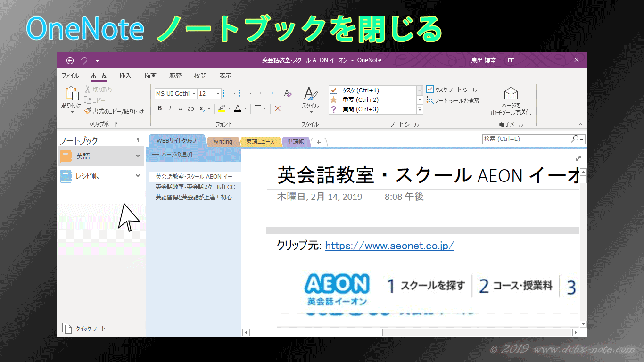Click the full page view expand arrow
The height and width of the screenshot is (362, 644).
click(578, 158)
